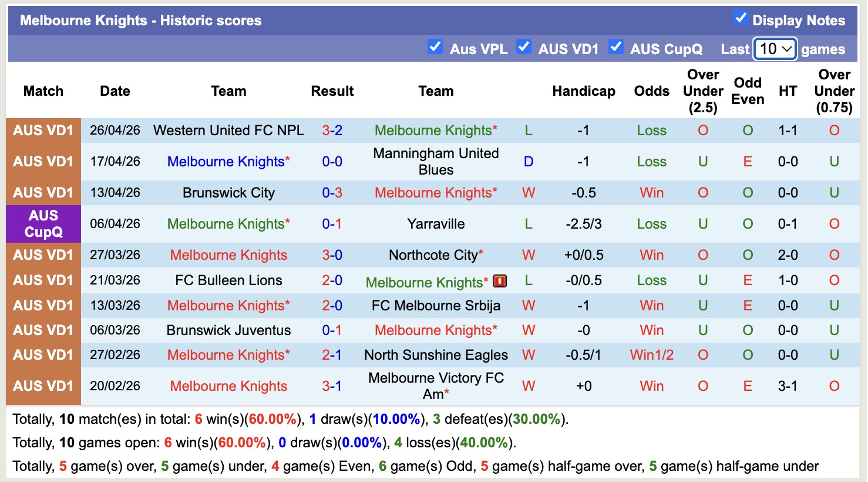
Task: Click the AUS VD1 badge on the 20/02/26 row
Action: 43,386
